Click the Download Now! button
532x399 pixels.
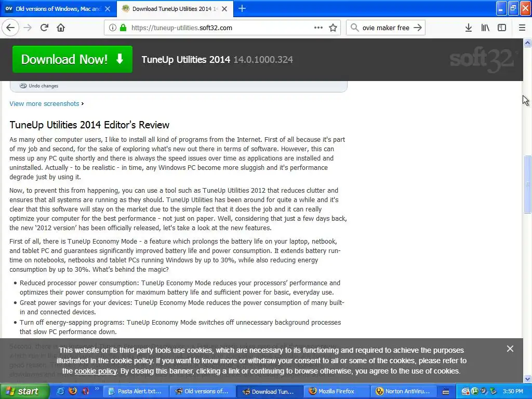(x=73, y=59)
